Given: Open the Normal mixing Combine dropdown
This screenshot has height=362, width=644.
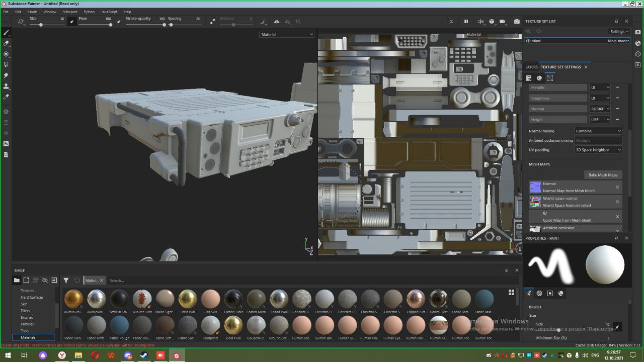Looking at the screenshot, I should [x=598, y=131].
